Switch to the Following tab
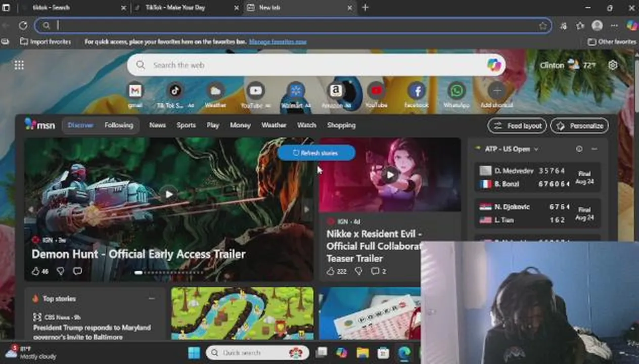This screenshot has height=364, width=639. [x=119, y=125]
